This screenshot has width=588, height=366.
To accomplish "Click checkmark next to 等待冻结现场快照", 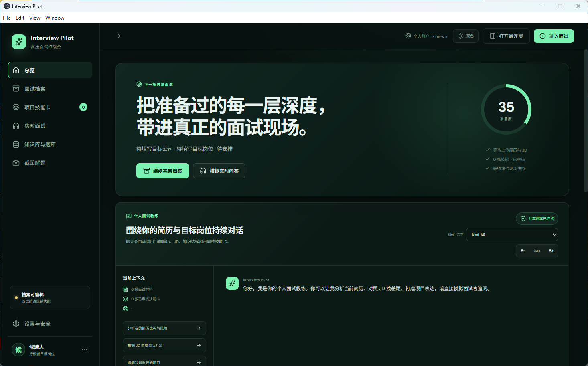I will tap(487, 168).
